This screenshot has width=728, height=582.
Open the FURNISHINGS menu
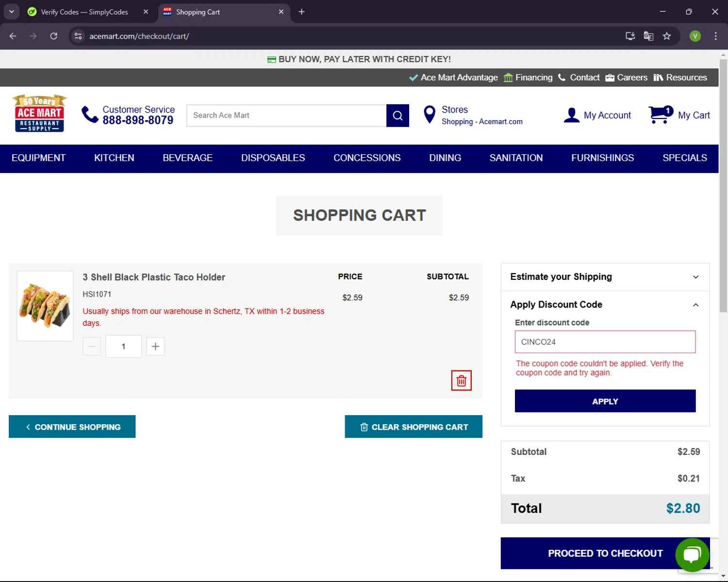[x=602, y=158]
